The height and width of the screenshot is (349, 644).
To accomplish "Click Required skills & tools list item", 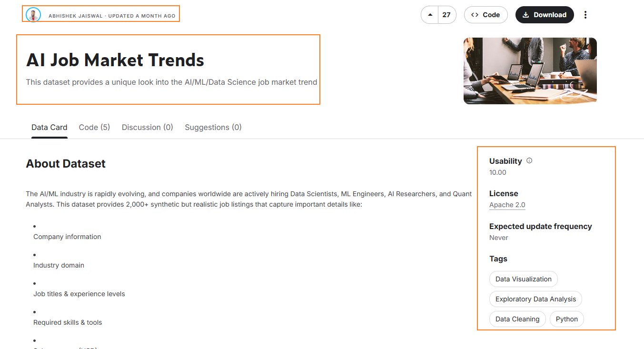I will (x=68, y=322).
